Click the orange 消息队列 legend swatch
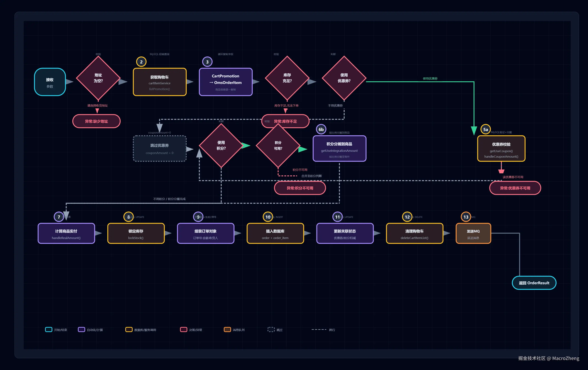Viewport: 588px width, 370px height. [227, 329]
